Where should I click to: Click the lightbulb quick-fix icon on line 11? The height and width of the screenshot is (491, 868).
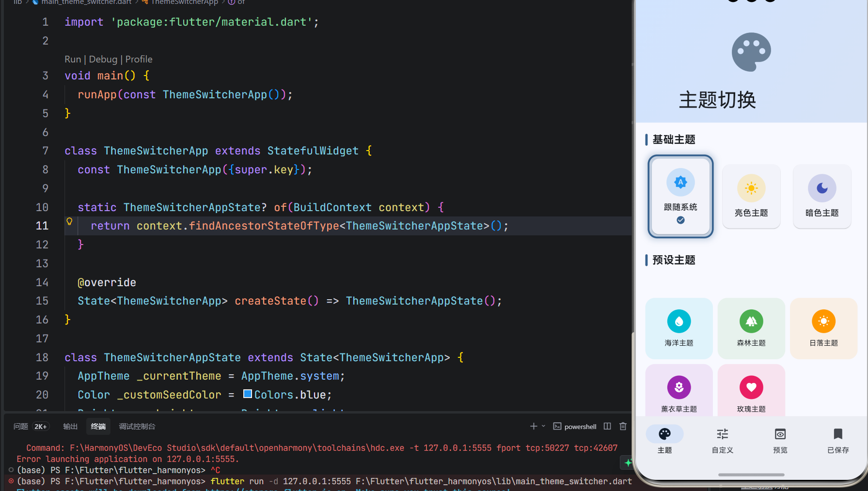[69, 221]
